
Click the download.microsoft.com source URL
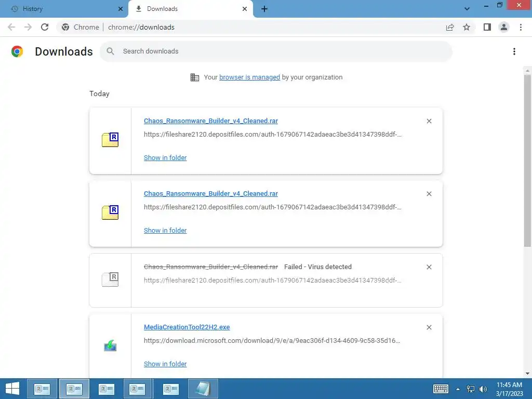pos(272,341)
